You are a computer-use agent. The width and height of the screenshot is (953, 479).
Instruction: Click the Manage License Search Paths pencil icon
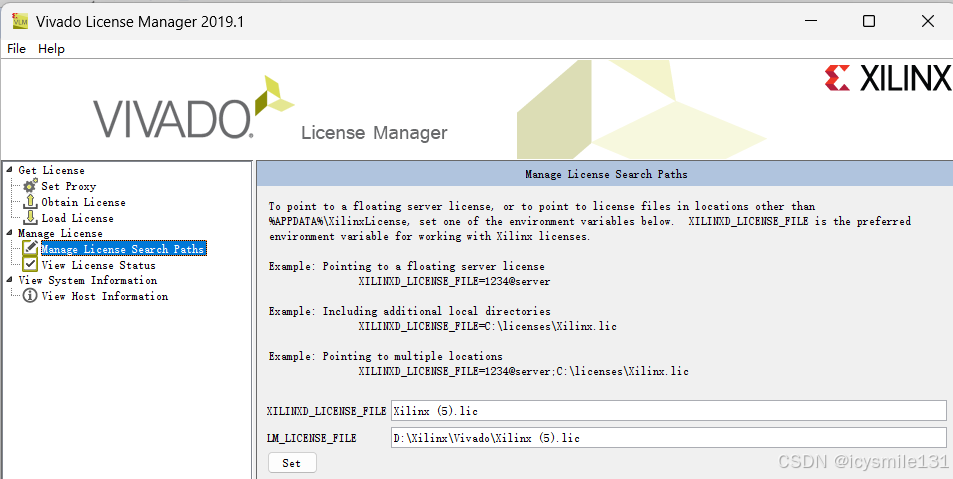pyautogui.click(x=30, y=249)
